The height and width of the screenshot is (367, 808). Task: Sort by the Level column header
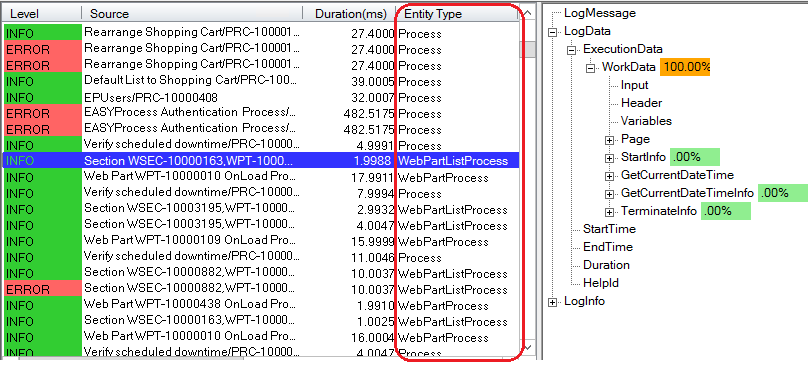(42, 14)
